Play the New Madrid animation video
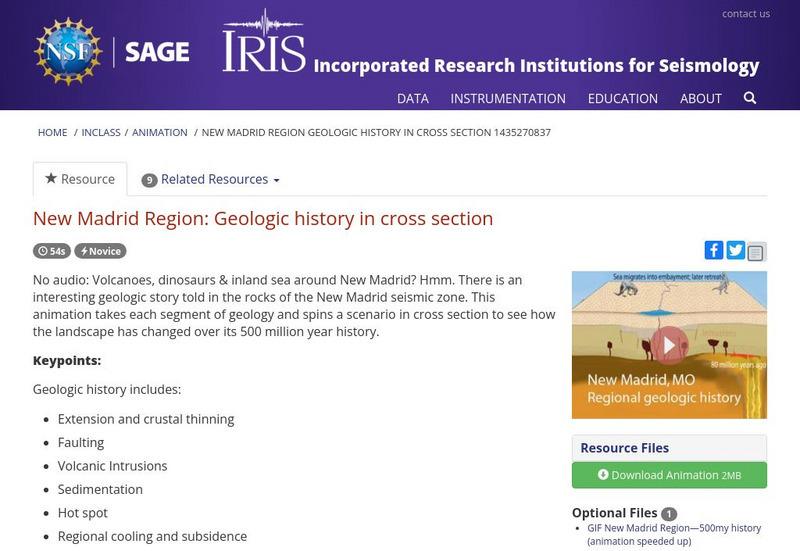This screenshot has width=800, height=551. 669,345
